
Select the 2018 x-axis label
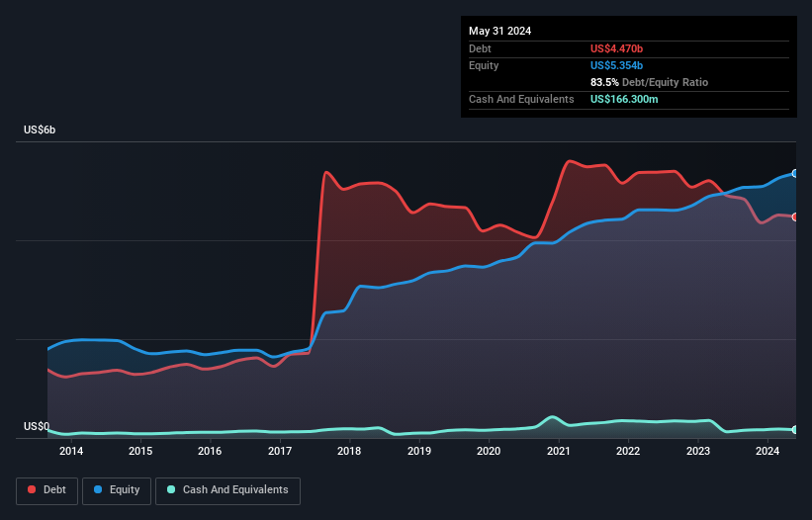(349, 451)
